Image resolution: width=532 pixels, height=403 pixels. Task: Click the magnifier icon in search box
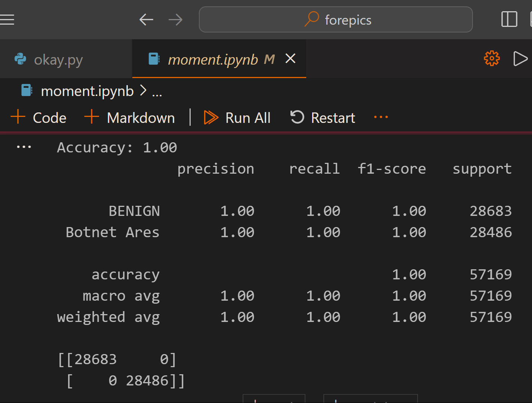point(312,19)
